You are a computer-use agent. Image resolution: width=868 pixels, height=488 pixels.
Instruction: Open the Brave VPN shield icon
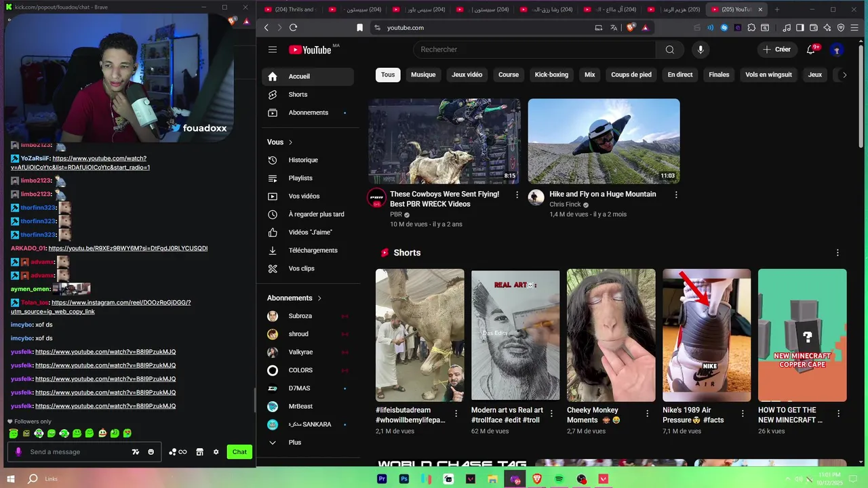[841, 28]
